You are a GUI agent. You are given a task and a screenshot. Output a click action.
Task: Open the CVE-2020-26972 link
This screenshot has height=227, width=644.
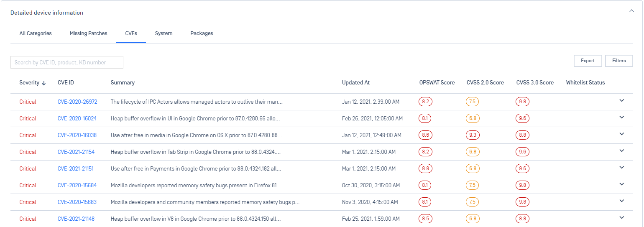(x=77, y=102)
